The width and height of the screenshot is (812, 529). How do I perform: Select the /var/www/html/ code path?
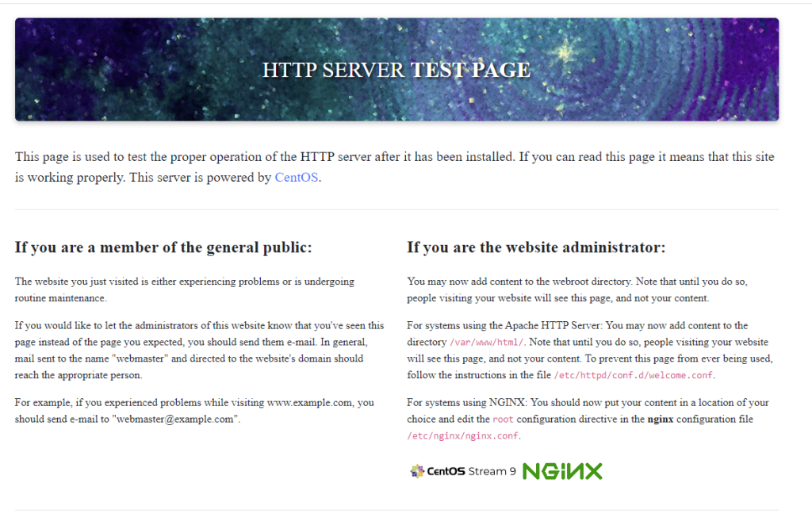[486, 343]
